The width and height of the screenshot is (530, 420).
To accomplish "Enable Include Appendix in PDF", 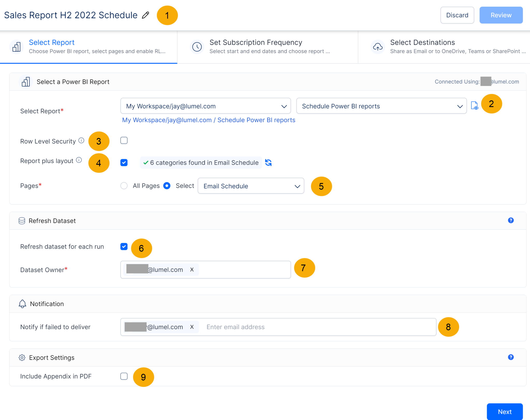I will tap(124, 377).
